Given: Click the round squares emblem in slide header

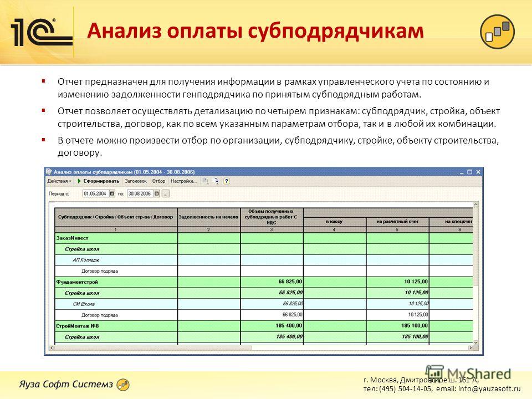Looking at the screenshot, I should pyautogui.click(x=497, y=32).
